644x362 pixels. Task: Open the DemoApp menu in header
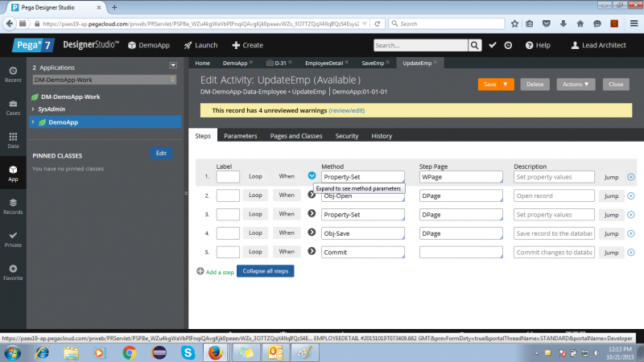pos(149,45)
